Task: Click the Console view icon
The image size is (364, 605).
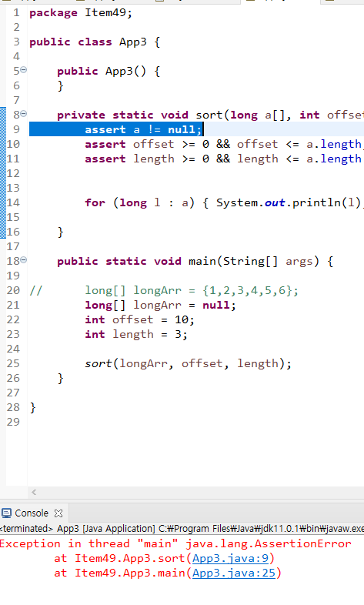Action: coord(7,513)
